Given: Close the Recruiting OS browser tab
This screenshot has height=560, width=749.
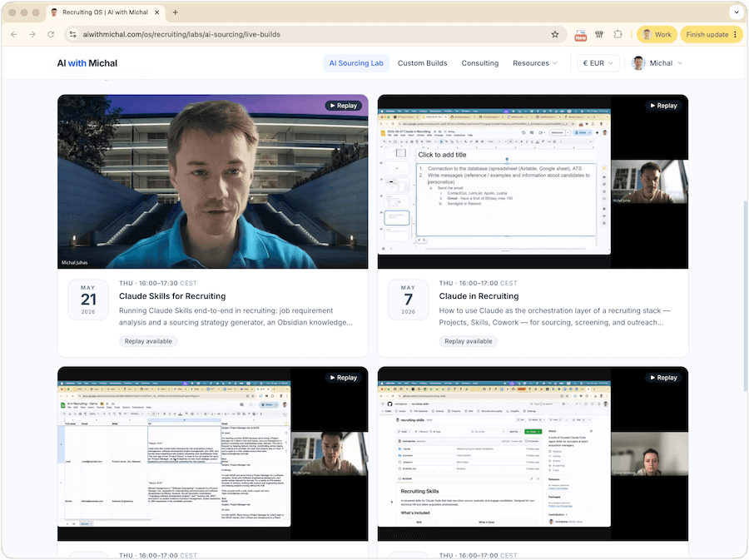Looking at the screenshot, I should [156, 12].
